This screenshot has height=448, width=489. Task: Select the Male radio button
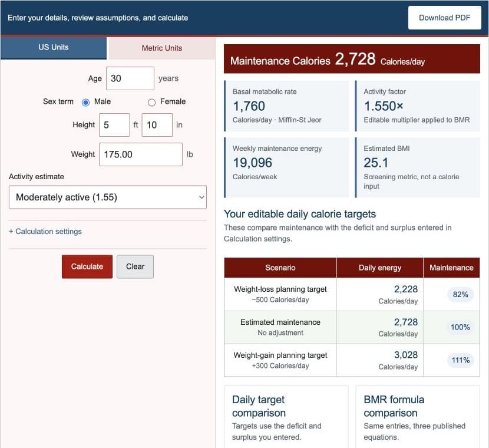pyautogui.click(x=85, y=102)
